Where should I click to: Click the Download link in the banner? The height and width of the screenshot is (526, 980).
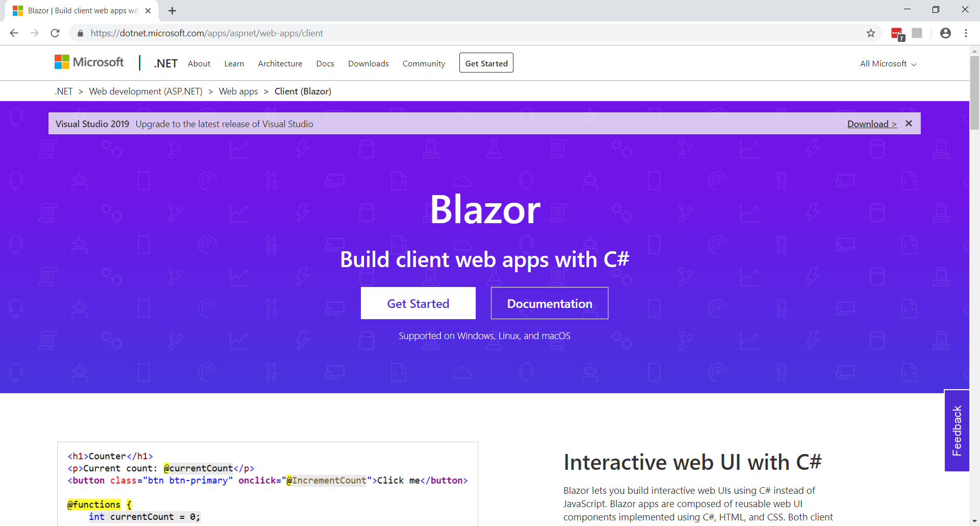(x=871, y=124)
